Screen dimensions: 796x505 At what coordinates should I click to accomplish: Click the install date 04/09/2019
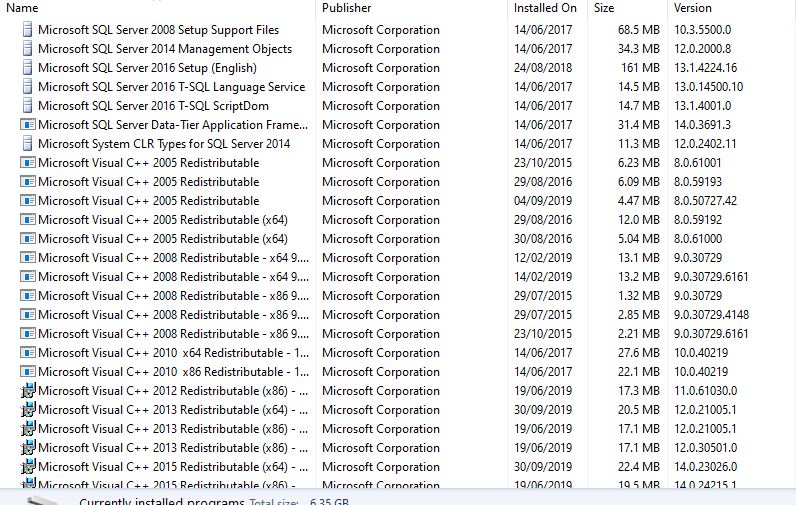pos(543,201)
